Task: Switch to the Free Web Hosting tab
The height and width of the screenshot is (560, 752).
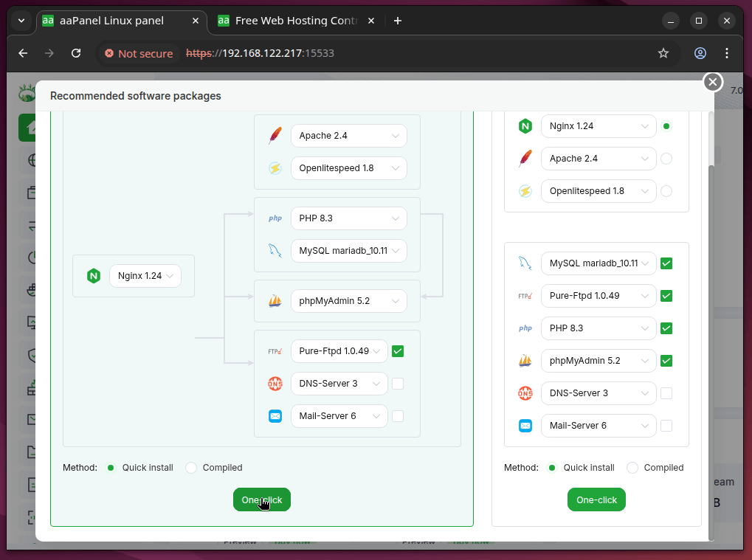Action: (x=295, y=21)
